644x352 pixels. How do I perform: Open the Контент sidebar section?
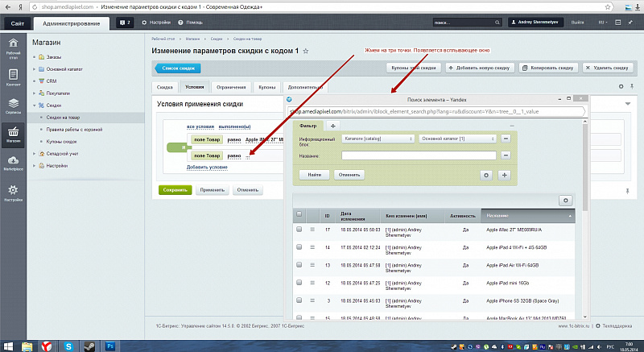(x=13, y=77)
